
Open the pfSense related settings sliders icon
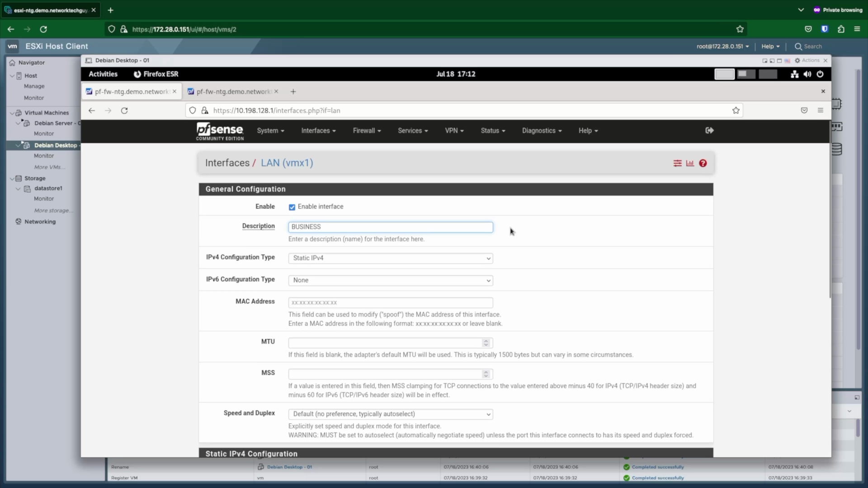(x=677, y=163)
